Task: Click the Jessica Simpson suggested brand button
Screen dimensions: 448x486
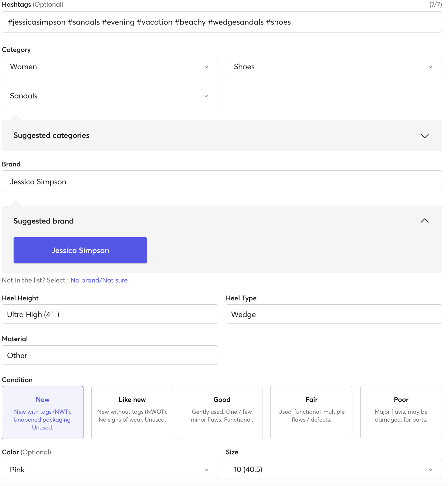Action: (80, 250)
